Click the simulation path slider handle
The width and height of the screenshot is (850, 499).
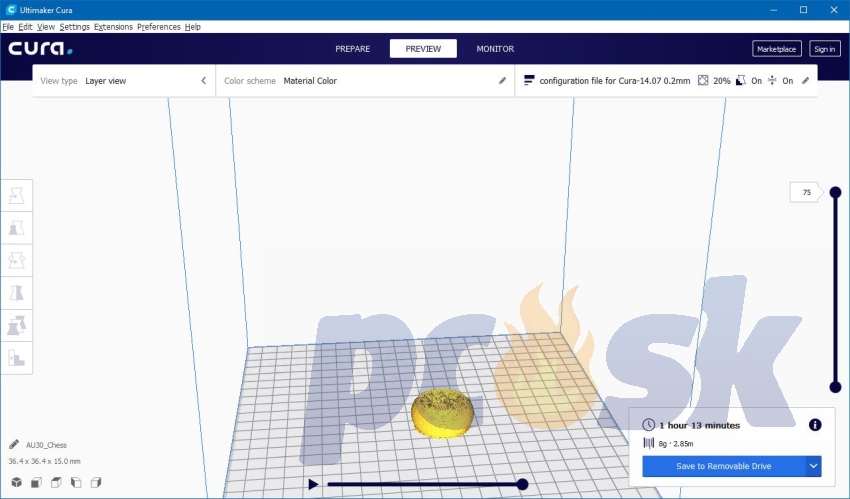pos(523,484)
